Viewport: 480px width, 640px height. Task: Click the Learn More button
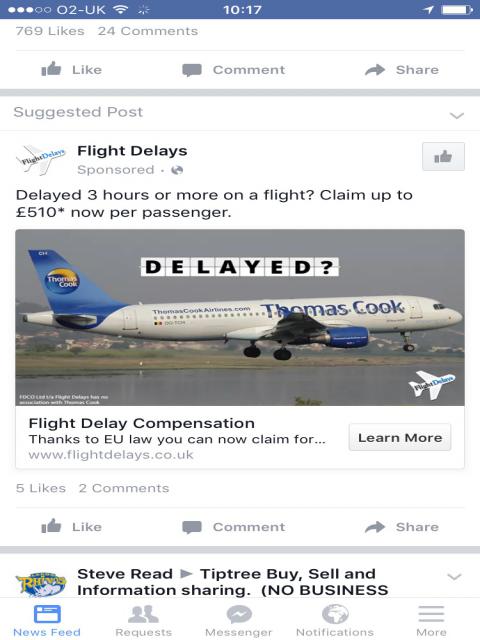(x=400, y=438)
